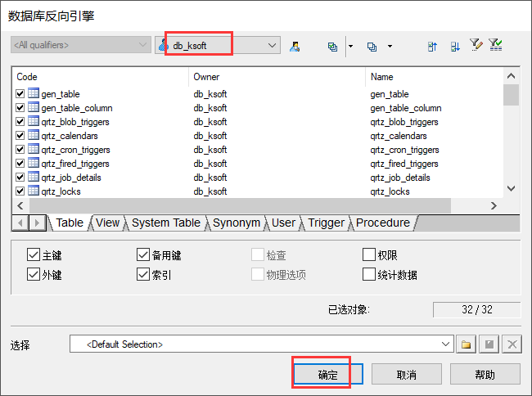
Task: Click the horizontal scroll left arrow
Action: point(20,205)
